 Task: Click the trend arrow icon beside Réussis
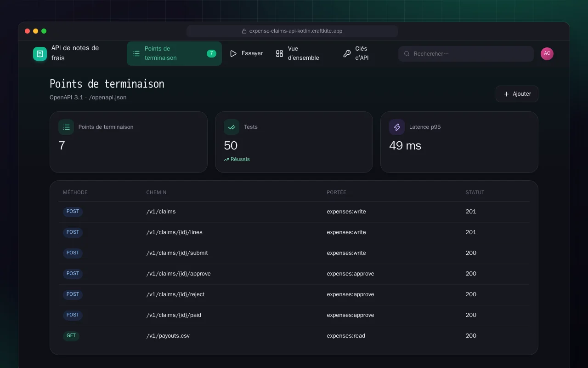(226, 160)
